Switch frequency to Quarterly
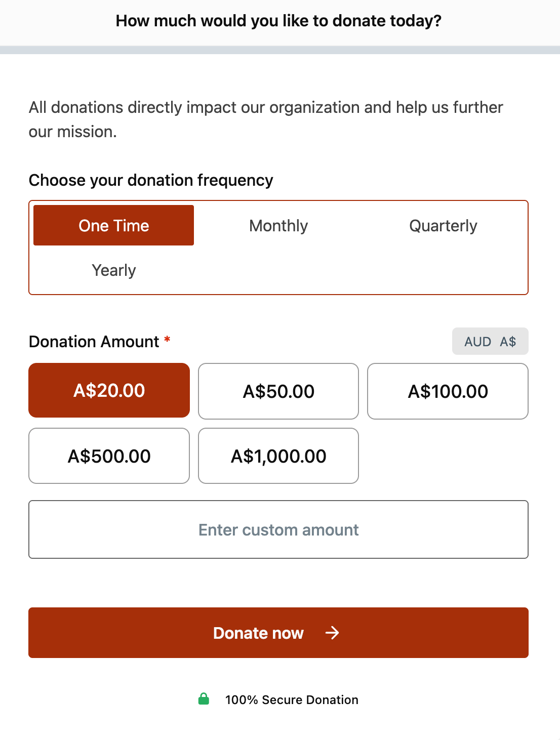 pyautogui.click(x=443, y=225)
